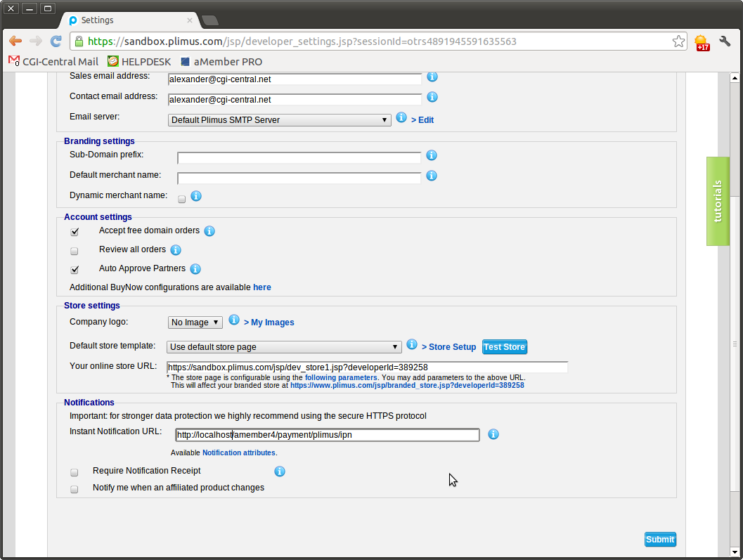This screenshot has width=743, height=560.
Task: Click into the Default merchant name field
Action: click(x=299, y=178)
